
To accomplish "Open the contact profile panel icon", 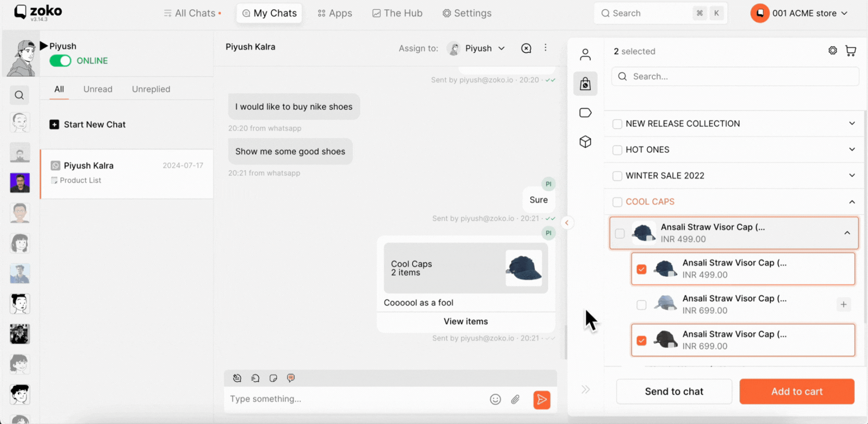I will click(585, 55).
